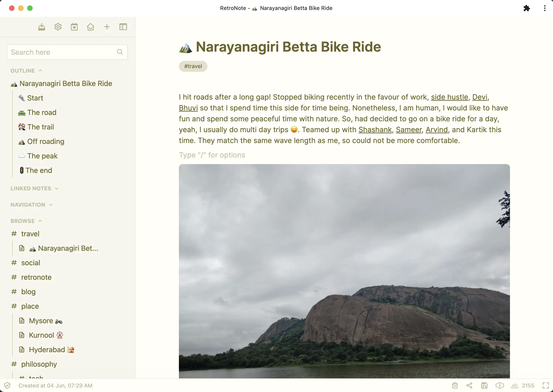Delete note with the trash icon
The image size is (553, 392).
point(455,385)
